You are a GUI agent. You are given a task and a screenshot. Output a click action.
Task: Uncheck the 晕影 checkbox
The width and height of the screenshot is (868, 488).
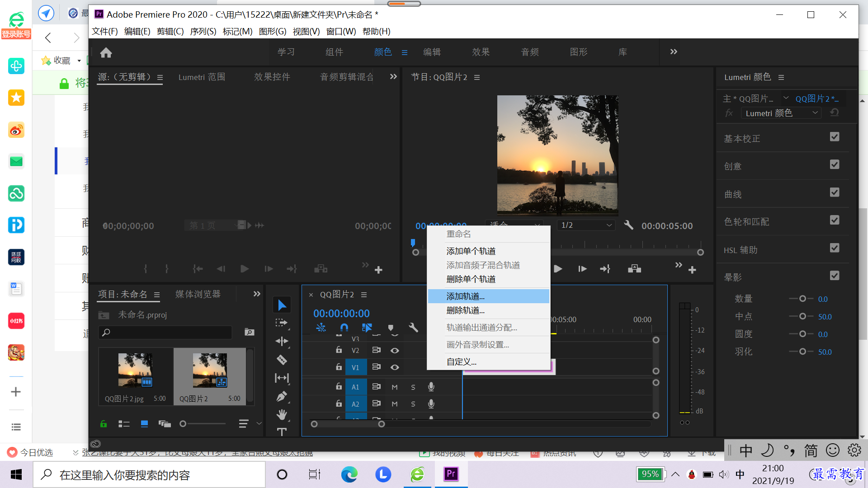click(835, 276)
